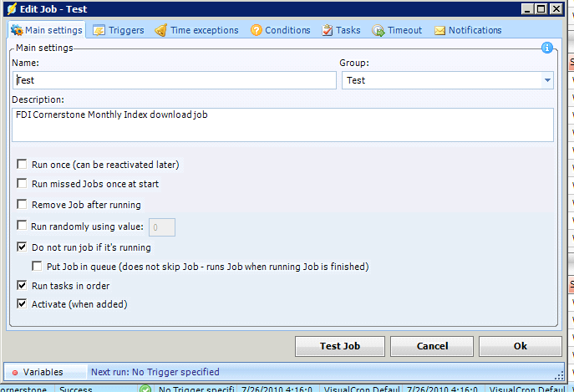Image resolution: width=574 pixels, height=392 pixels.
Task: Open the Time exceptions tab
Action: click(196, 30)
